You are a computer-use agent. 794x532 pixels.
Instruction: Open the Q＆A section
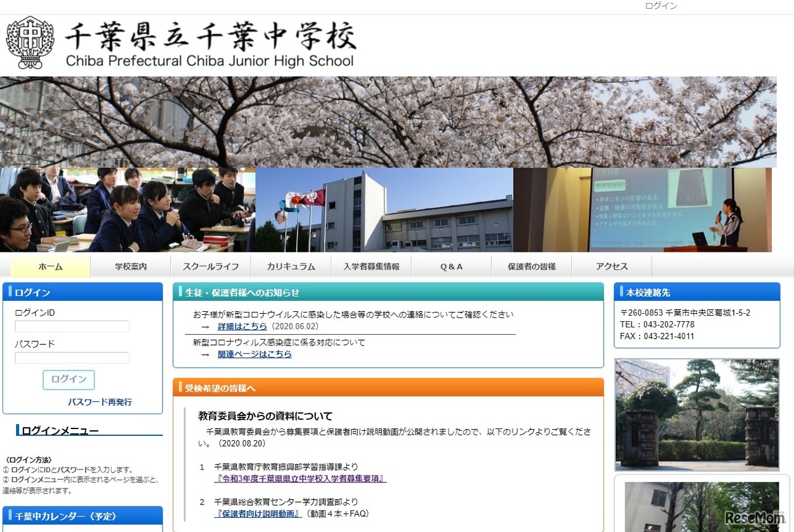click(451, 266)
